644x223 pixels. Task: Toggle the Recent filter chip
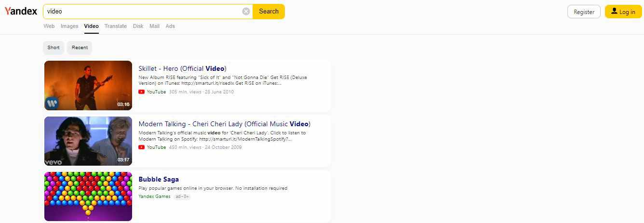80,48
